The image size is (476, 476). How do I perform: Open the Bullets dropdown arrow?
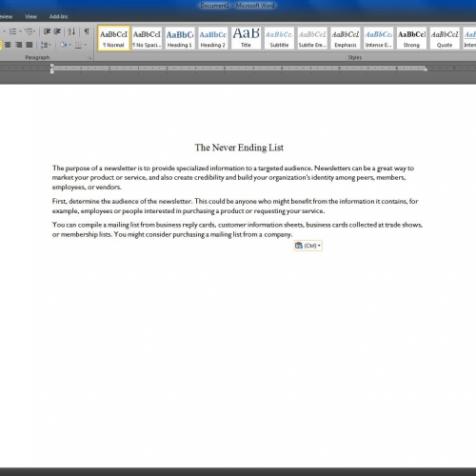pyautogui.click(x=4, y=31)
